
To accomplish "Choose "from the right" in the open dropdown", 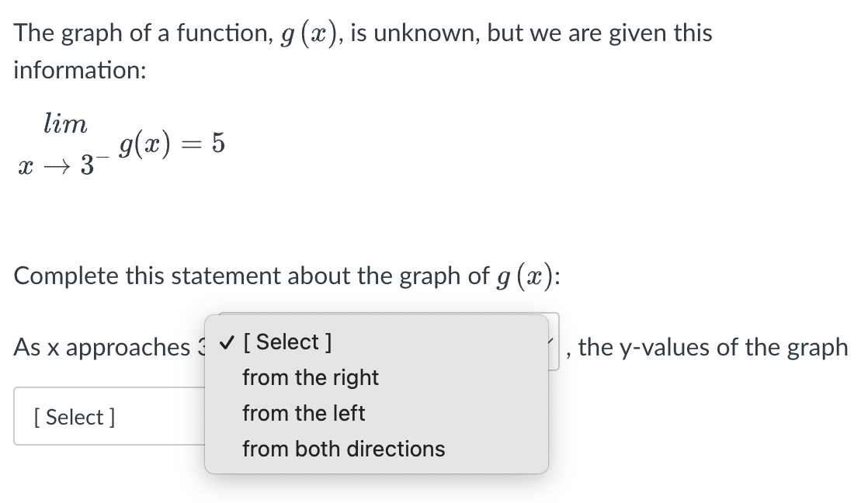I will click(311, 378).
